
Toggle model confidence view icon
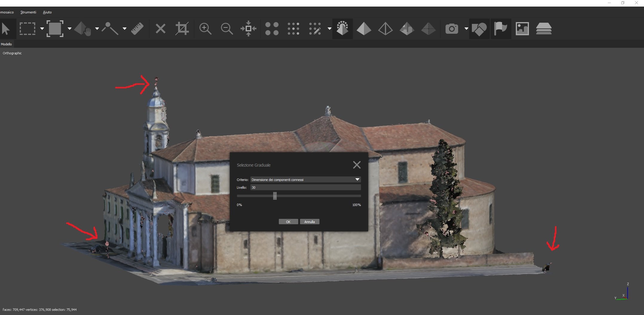click(342, 29)
